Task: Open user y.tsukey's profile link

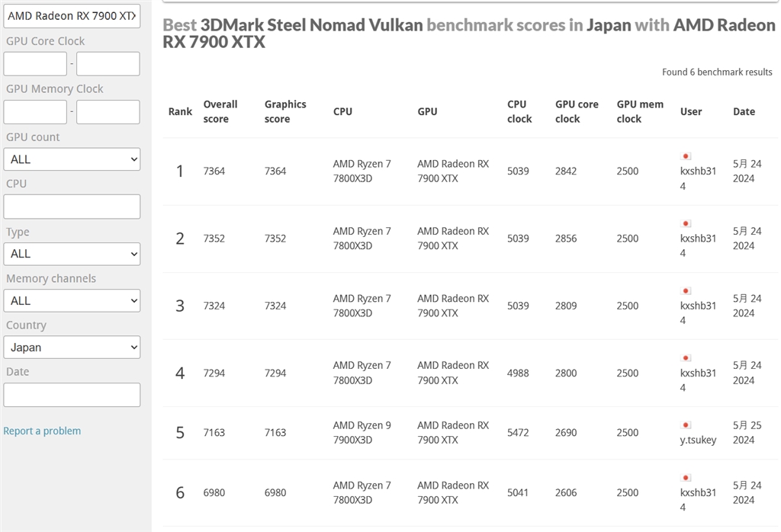Action: coord(698,440)
